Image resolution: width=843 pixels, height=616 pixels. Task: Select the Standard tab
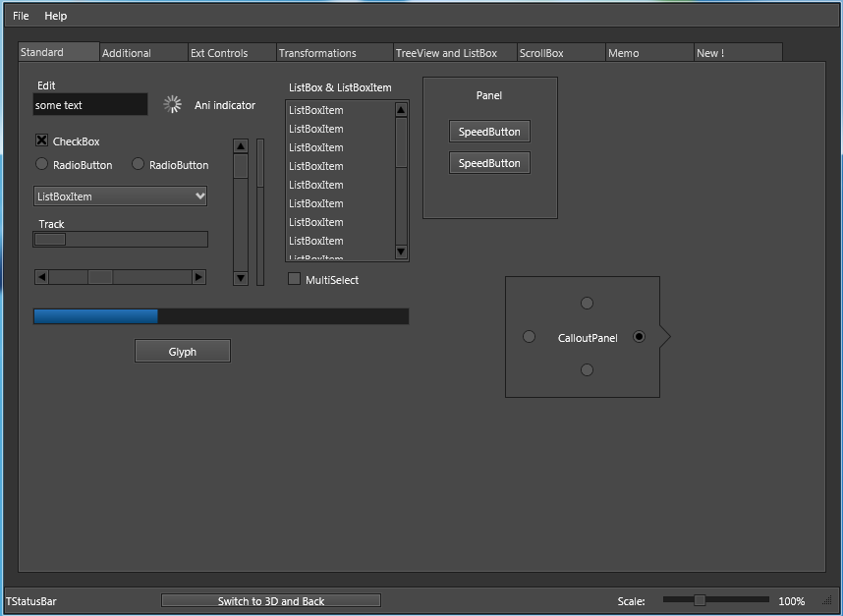[x=59, y=52]
